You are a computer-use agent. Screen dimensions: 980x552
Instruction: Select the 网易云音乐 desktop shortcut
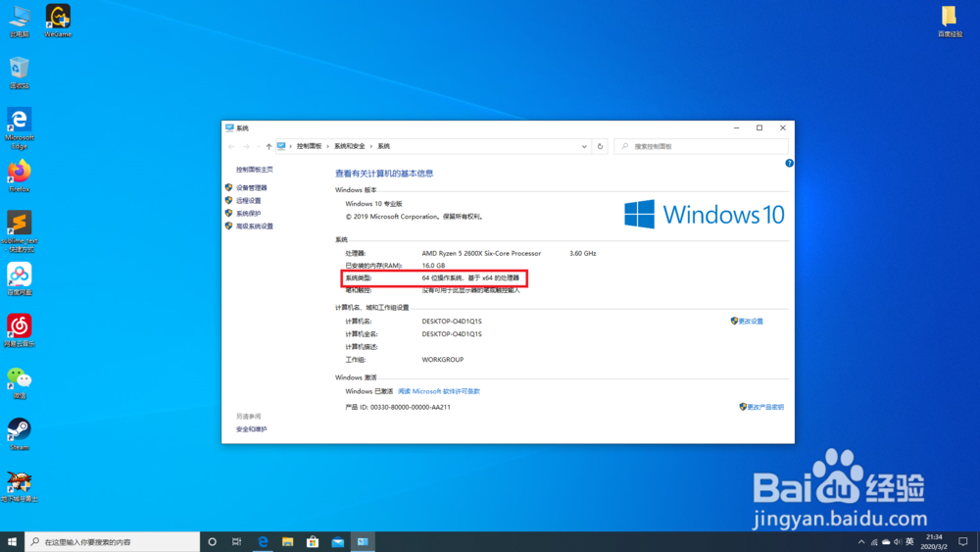tap(20, 330)
